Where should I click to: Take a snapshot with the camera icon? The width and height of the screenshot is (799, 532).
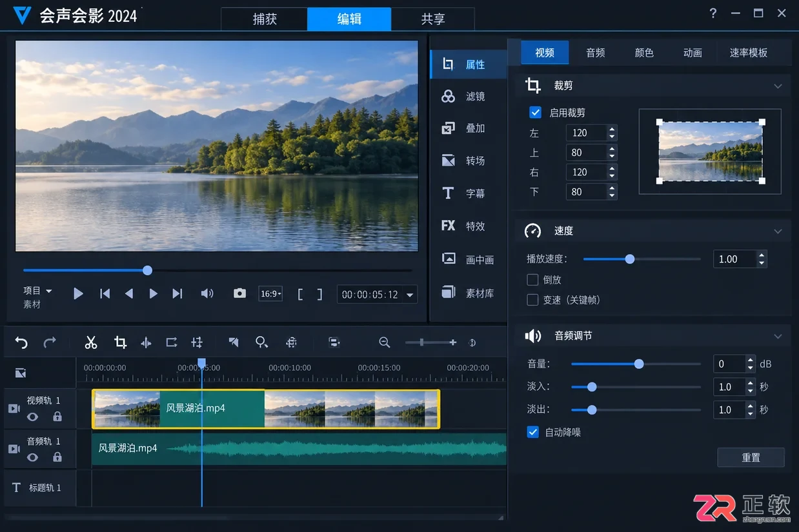coord(239,293)
